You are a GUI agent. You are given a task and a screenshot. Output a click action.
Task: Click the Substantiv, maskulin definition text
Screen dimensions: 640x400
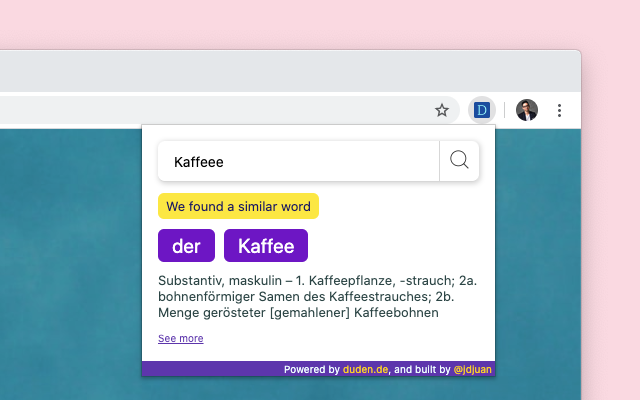pyautogui.click(x=318, y=296)
